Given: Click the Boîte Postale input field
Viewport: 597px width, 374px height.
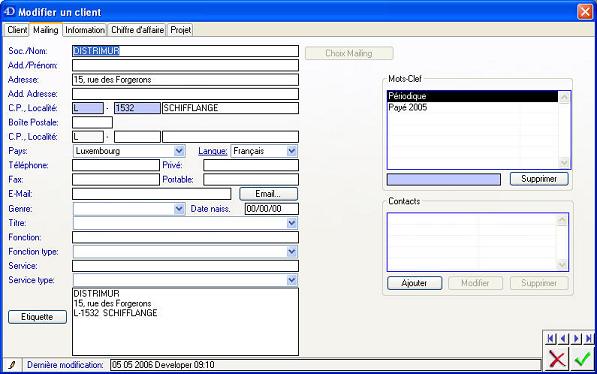Looking at the screenshot, I should pos(93,122).
